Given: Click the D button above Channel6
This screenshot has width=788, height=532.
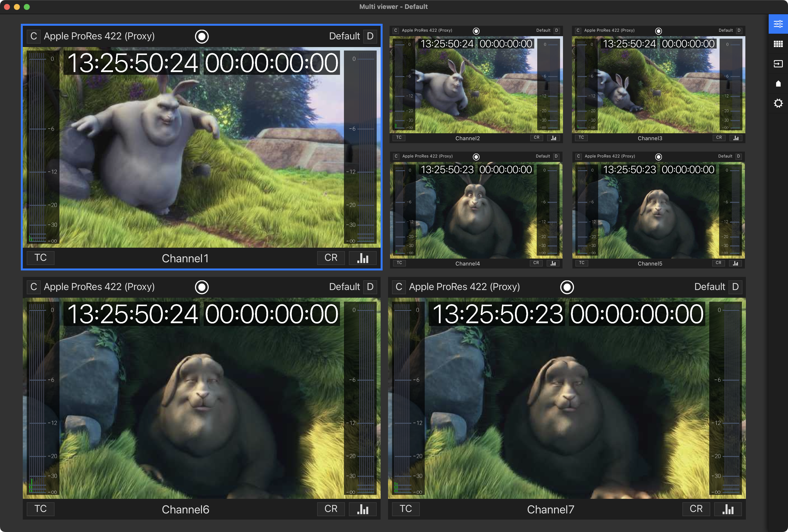Looking at the screenshot, I should [x=370, y=287].
